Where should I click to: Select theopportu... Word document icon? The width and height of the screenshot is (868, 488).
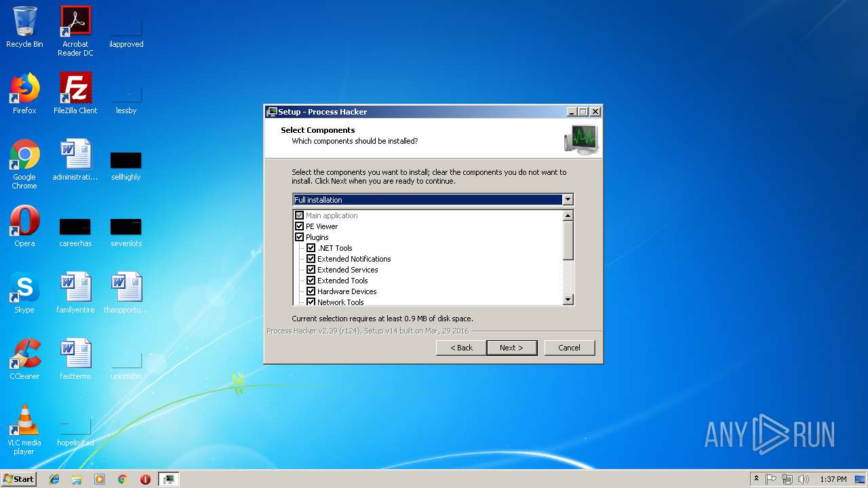[x=126, y=293]
